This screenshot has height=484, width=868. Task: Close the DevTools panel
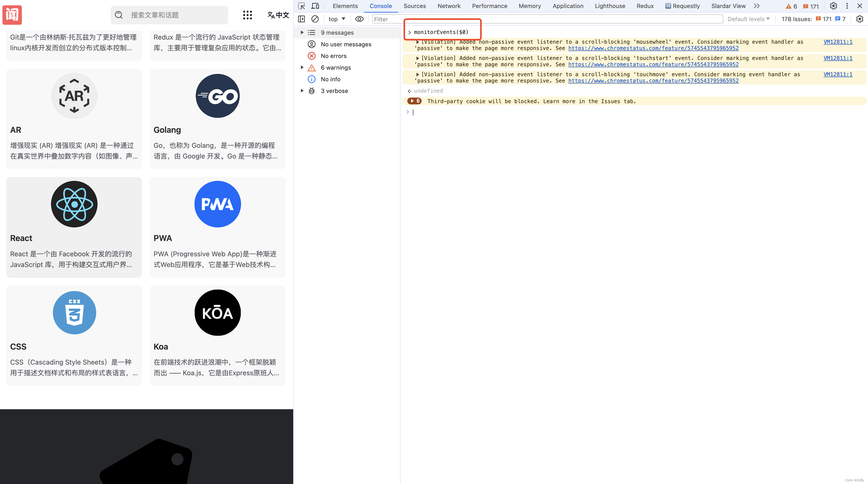pyautogui.click(x=860, y=6)
